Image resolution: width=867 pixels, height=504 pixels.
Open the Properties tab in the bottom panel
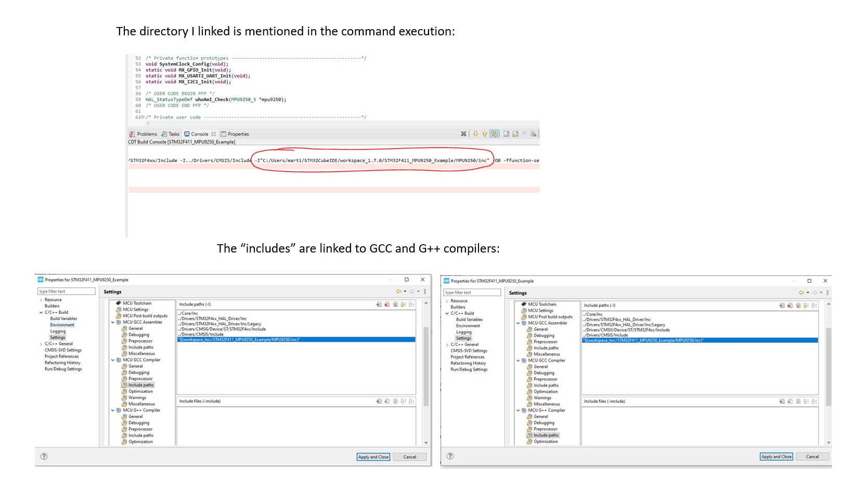click(x=235, y=134)
